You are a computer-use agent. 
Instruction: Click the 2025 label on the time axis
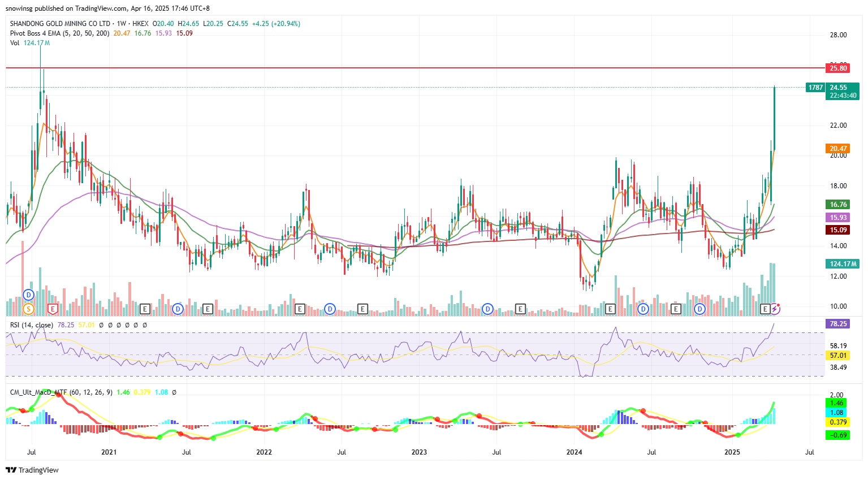[x=732, y=452]
